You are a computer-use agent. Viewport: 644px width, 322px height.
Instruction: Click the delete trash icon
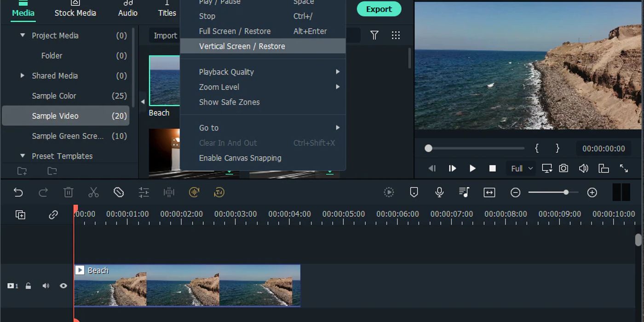pos(69,192)
